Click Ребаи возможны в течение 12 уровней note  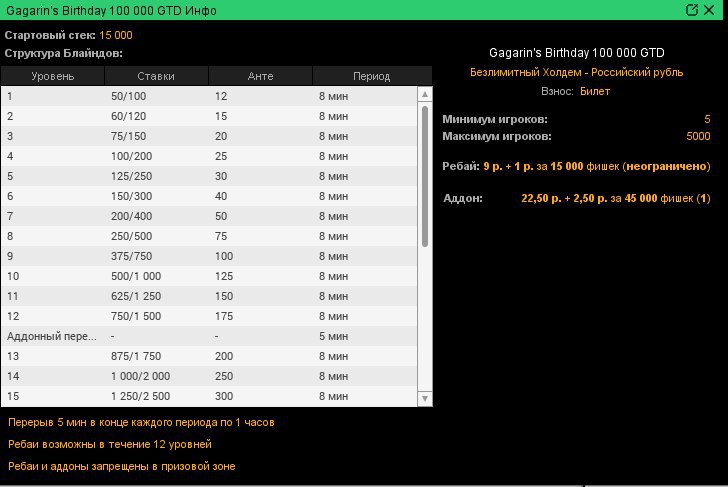click(x=110, y=444)
